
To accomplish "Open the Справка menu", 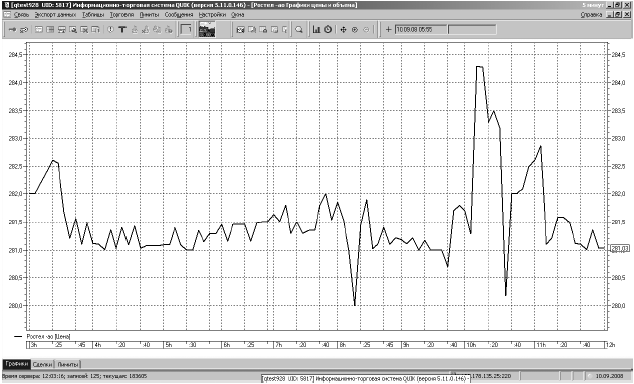I will [x=591, y=15].
